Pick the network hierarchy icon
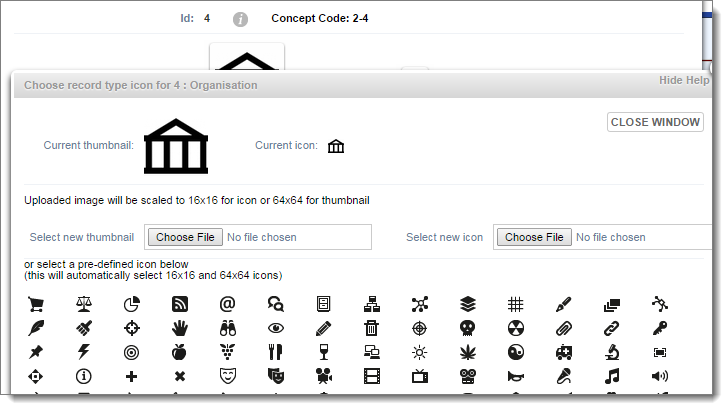Image resolution: width=728 pixels, height=410 pixels. [372, 305]
